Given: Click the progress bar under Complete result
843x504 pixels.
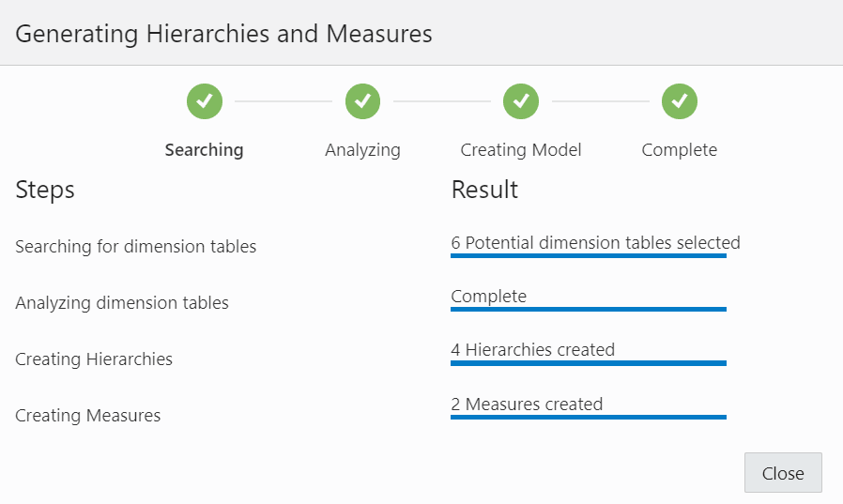Looking at the screenshot, I should pos(589,309).
